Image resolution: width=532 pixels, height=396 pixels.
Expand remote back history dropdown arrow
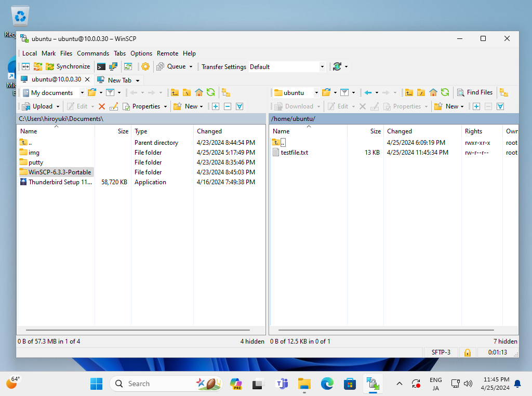377,92
